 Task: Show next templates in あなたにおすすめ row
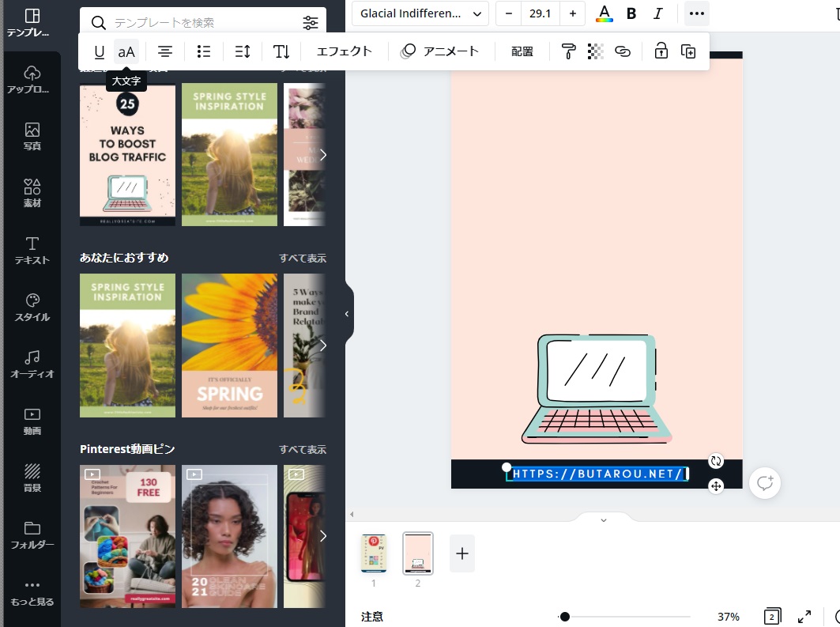(323, 346)
